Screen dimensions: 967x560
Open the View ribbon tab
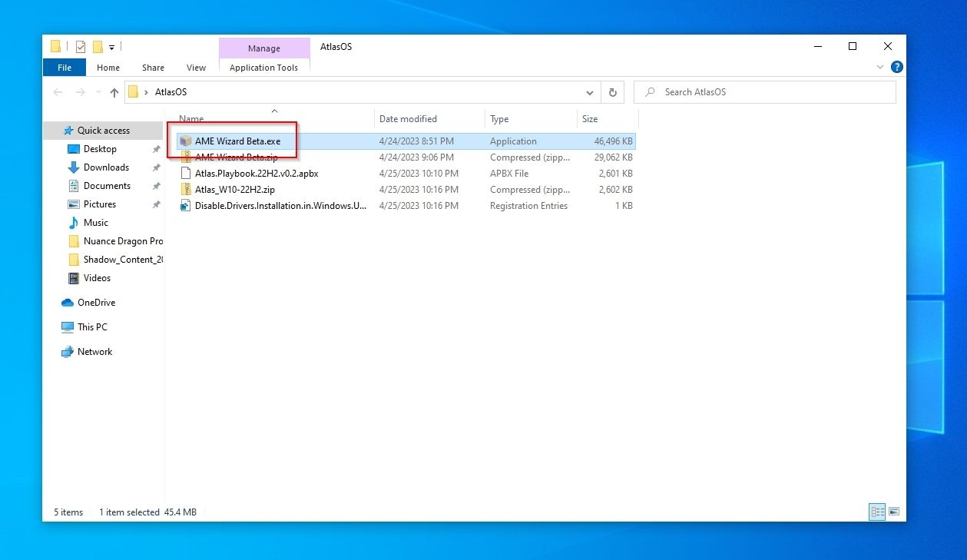pos(196,68)
